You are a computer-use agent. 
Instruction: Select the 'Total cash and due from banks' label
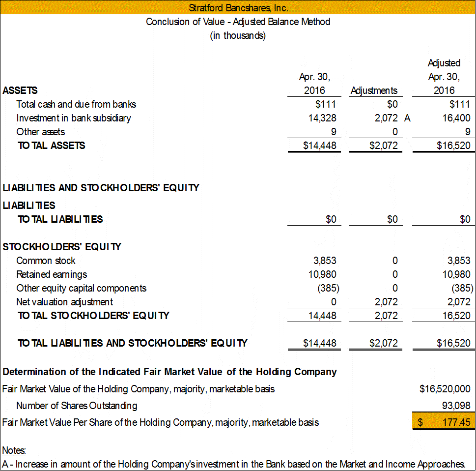coord(76,104)
